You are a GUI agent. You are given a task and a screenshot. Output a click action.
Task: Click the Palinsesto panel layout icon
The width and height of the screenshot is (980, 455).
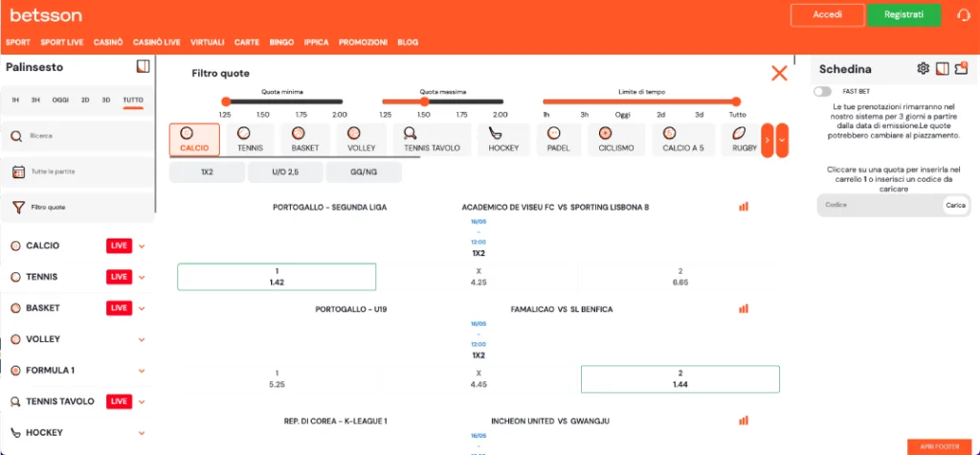coord(144,66)
